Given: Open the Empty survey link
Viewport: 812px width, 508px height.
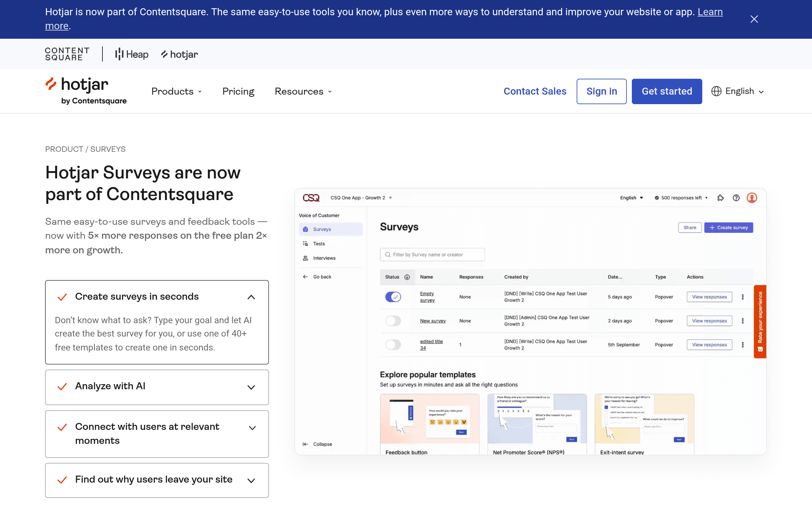Looking at the screenshot, I should (427, 297).
